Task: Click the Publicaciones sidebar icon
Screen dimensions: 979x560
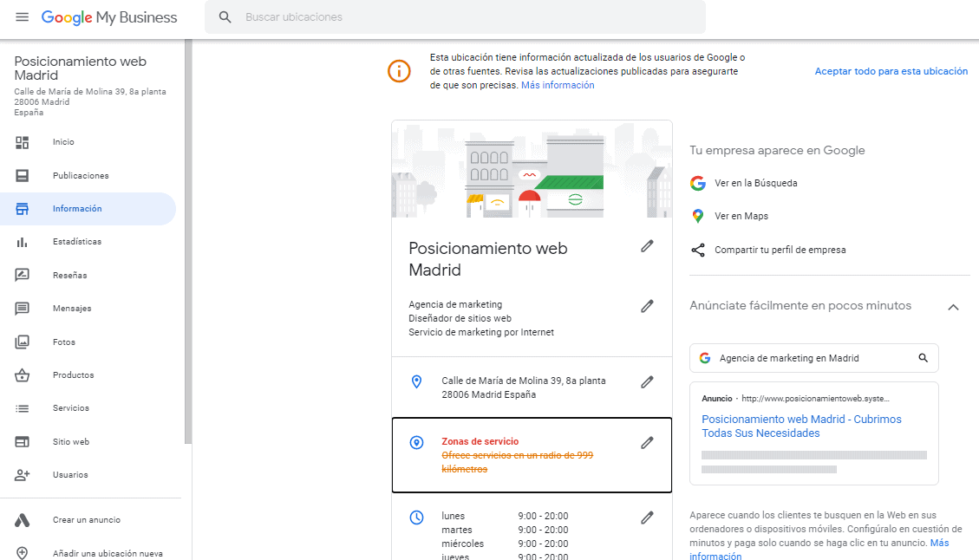Action: pos(23,175)
